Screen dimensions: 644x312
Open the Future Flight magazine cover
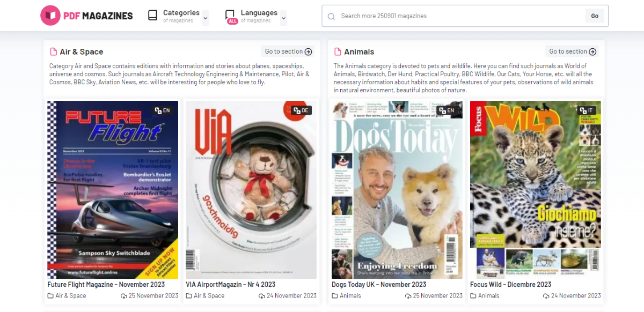113,189
